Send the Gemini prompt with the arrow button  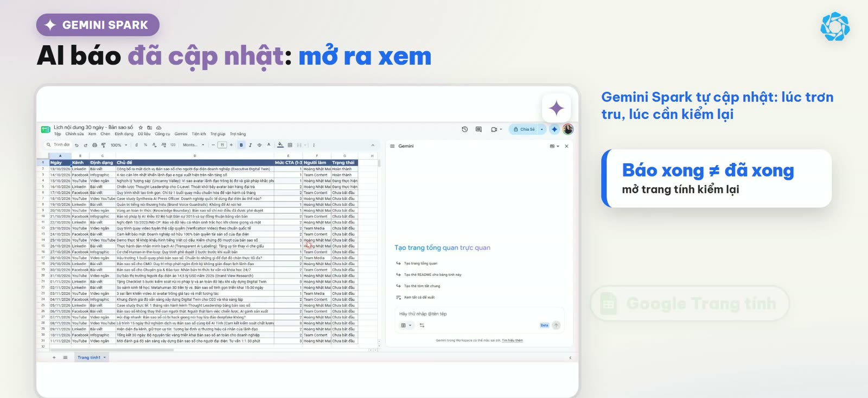(x=556, y=325)
